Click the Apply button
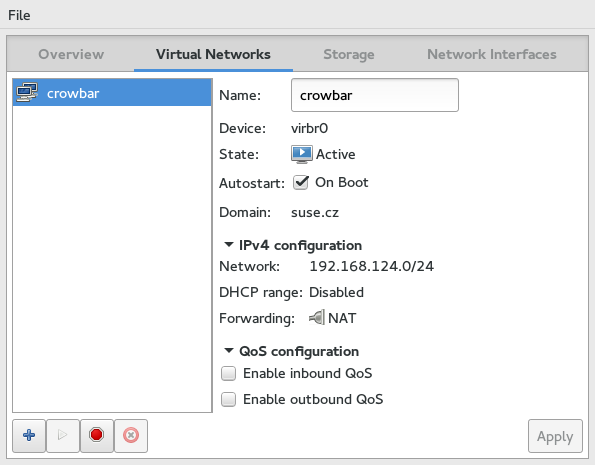This screenshot has width=595, height=465. tap(555, 436)
